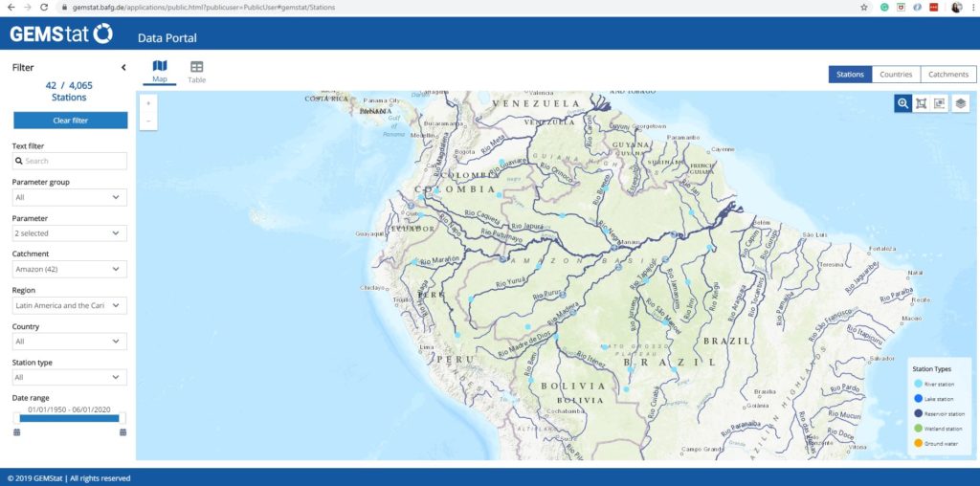980x486 pixels.
Task: Click the overview map tool icon
Action: tap(939, 103)
